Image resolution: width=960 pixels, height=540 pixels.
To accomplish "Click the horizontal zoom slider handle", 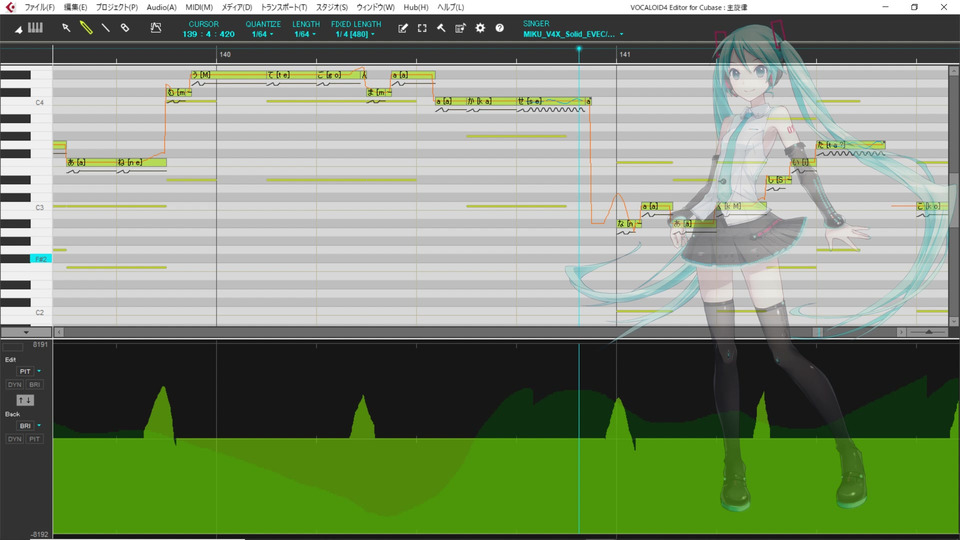I will coord(928,332).
